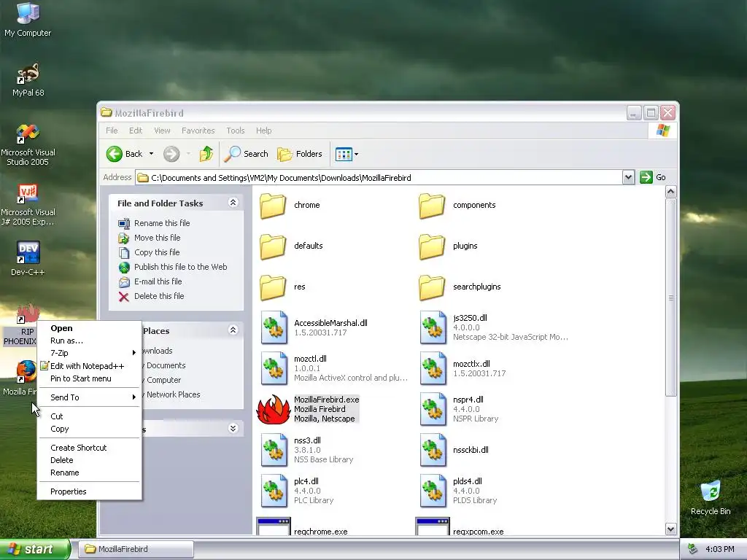Choose Rename in the context menu

(89, 472)
